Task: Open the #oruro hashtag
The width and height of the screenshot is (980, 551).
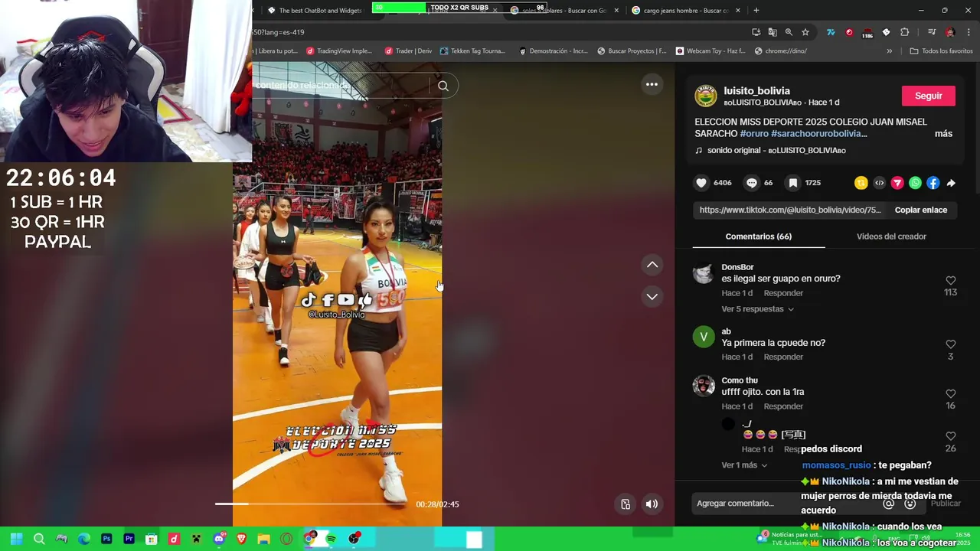Action: (754, 134)
